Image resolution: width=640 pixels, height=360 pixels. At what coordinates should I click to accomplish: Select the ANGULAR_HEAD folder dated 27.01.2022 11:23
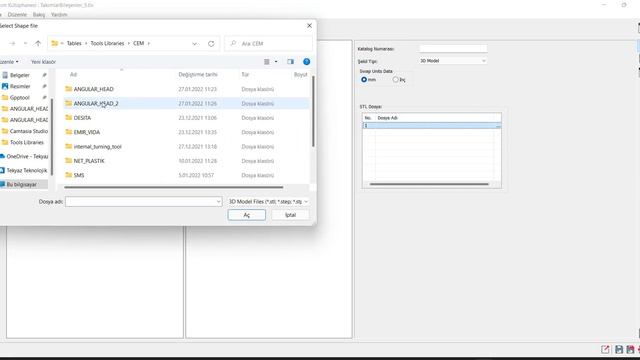point(93,89)
